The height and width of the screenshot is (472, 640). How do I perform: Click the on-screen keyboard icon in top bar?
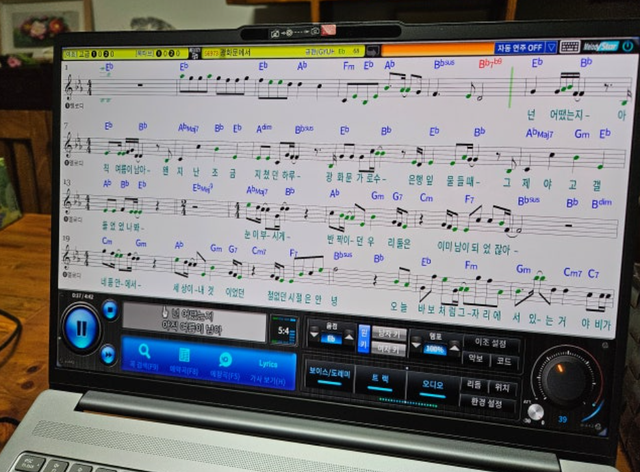click(570, 47)
